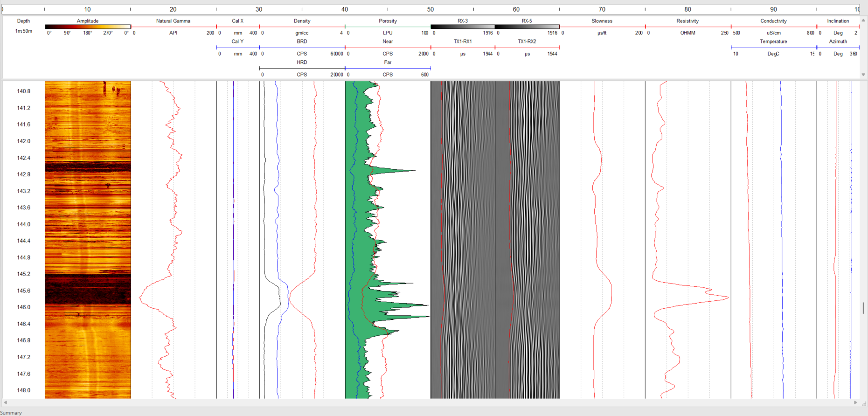Select the Temperature log title
The width and height of the screenshot is (868, 416).
coord(773,42)
